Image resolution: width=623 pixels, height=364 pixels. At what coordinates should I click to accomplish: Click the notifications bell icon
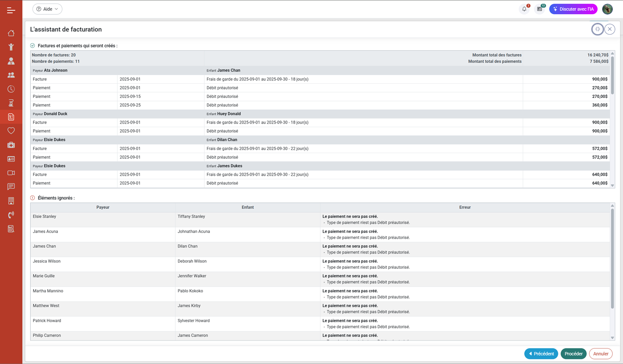tap(524, 9)
